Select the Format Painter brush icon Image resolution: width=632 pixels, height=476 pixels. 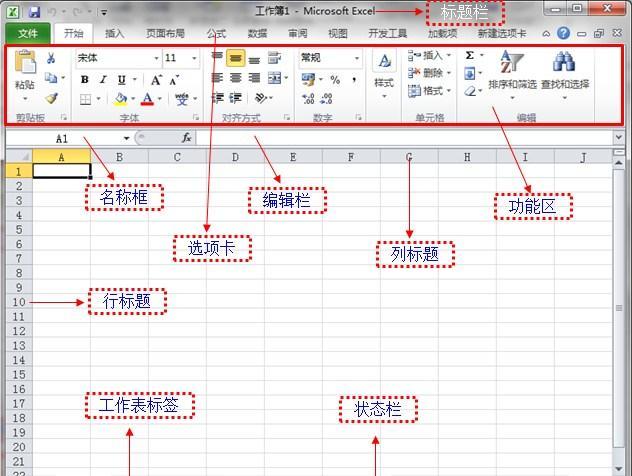tap(51, 99)
